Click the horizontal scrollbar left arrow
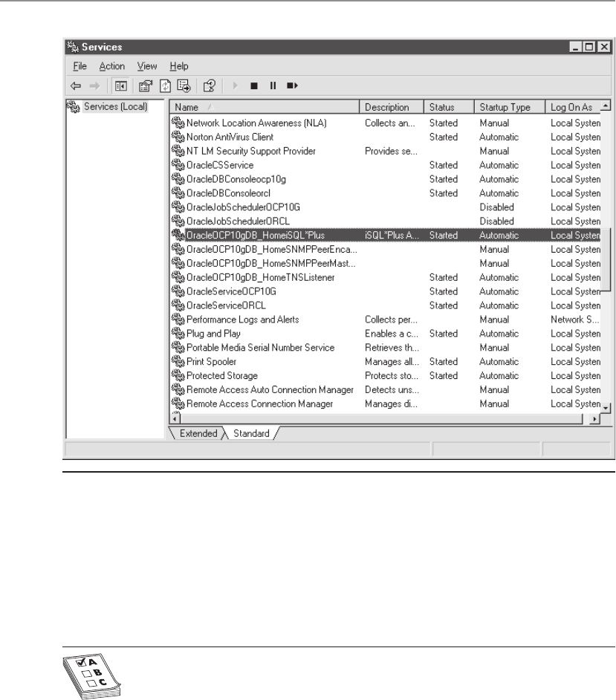 (x=175, y=419)
